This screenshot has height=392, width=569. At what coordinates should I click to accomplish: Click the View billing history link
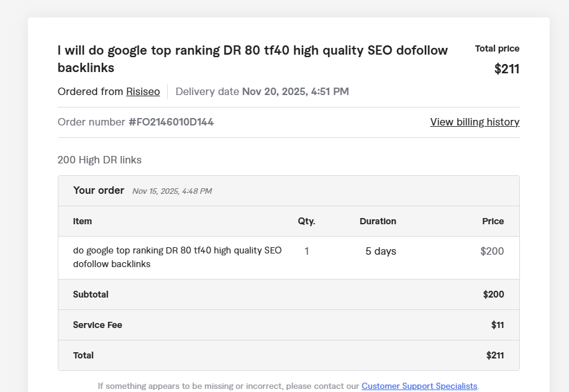[x=475, y=122]
